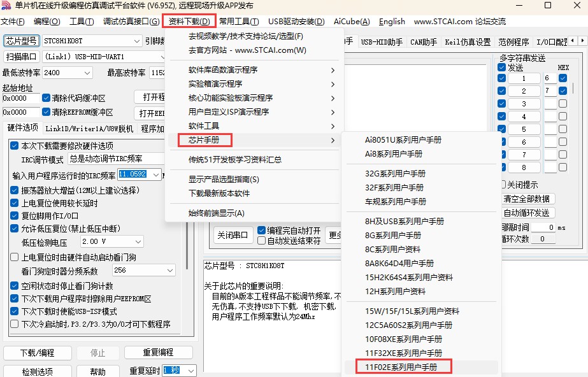The width and height of the screenshot is (588, 377).
Task: Click the 关闭串口 button
Action: click(x=233, y=236)
